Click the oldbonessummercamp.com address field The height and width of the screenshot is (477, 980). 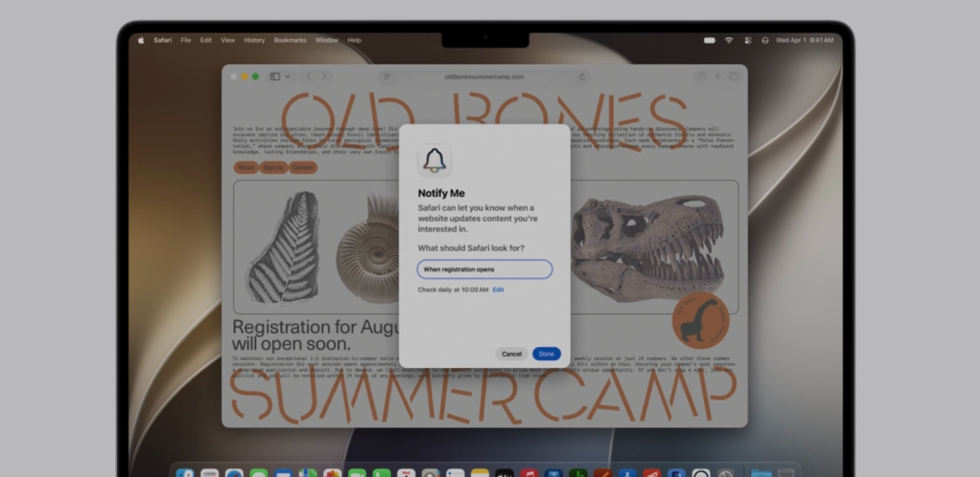[x=485, y=77]
